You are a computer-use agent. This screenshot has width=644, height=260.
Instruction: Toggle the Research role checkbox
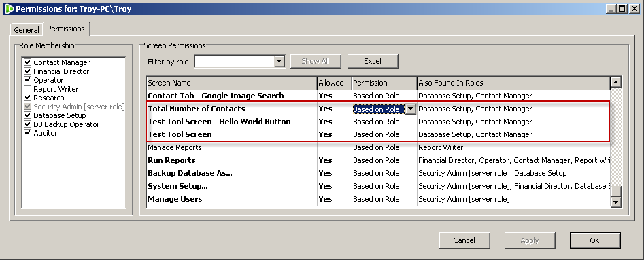(x=27, y=98)
